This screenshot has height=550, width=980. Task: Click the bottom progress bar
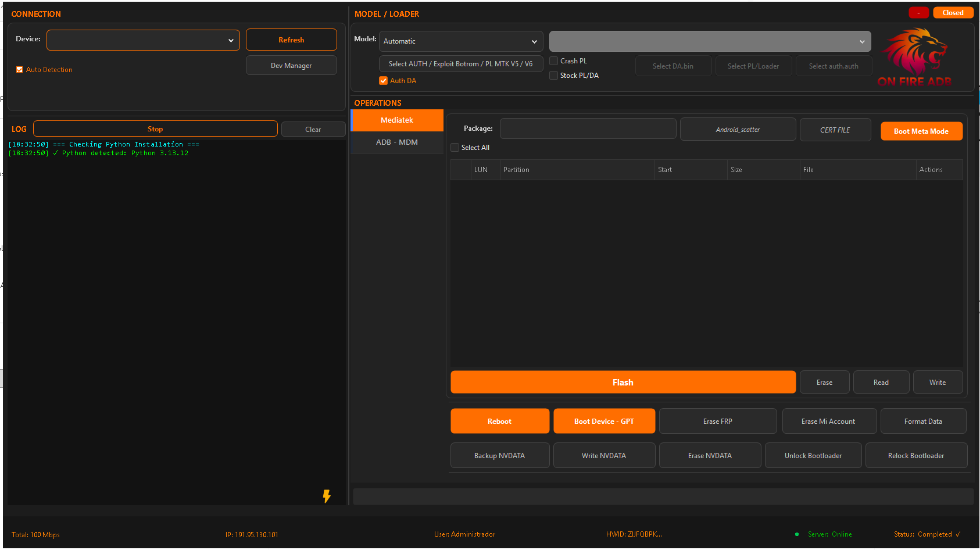(x=663, y=497)
